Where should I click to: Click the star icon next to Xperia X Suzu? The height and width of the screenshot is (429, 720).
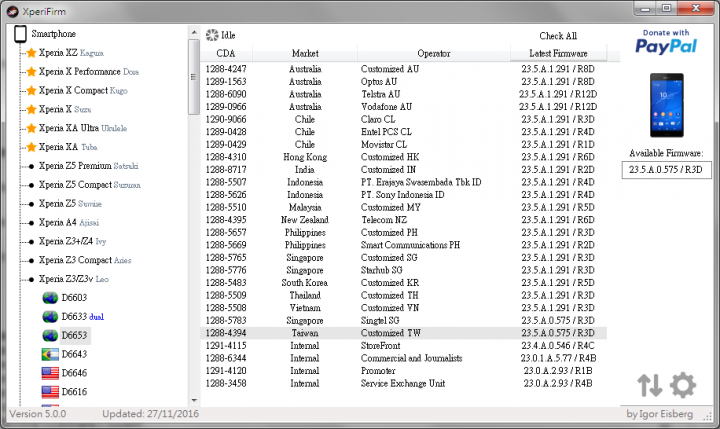pyautogui.click(x=31, y=109)
